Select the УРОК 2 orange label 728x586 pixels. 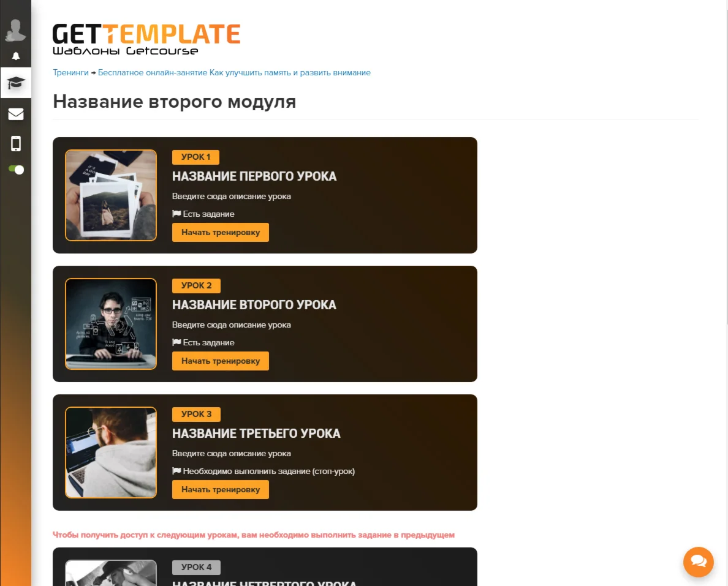[x=196, y=286]
